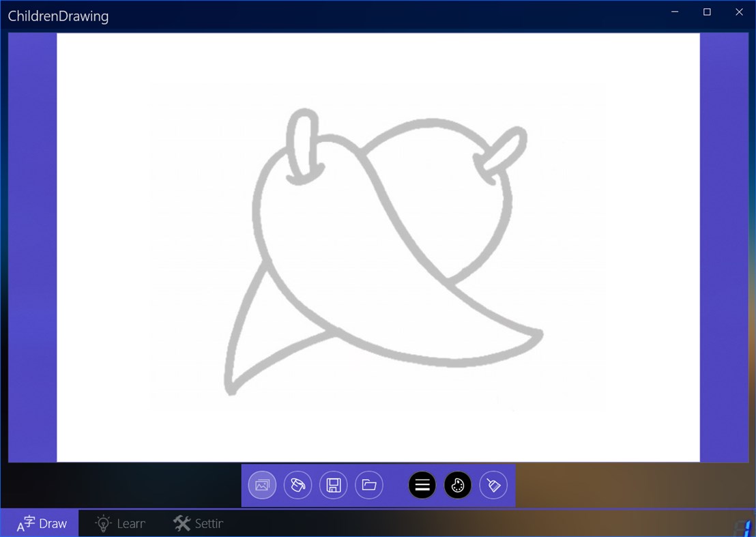Open the stroke thickness lines menu
The image size is (756, 537).
pos(422,485)
